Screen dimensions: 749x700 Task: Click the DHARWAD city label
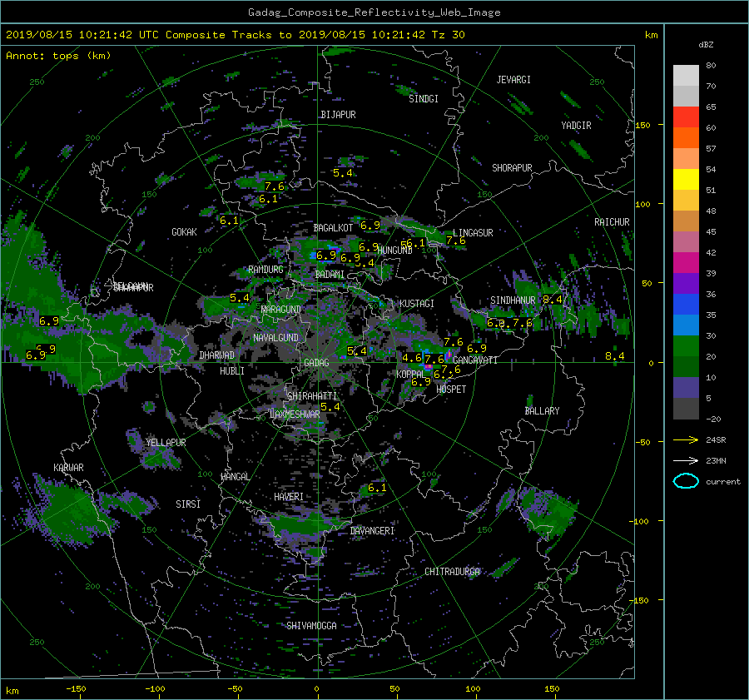(x=217, y=355)
